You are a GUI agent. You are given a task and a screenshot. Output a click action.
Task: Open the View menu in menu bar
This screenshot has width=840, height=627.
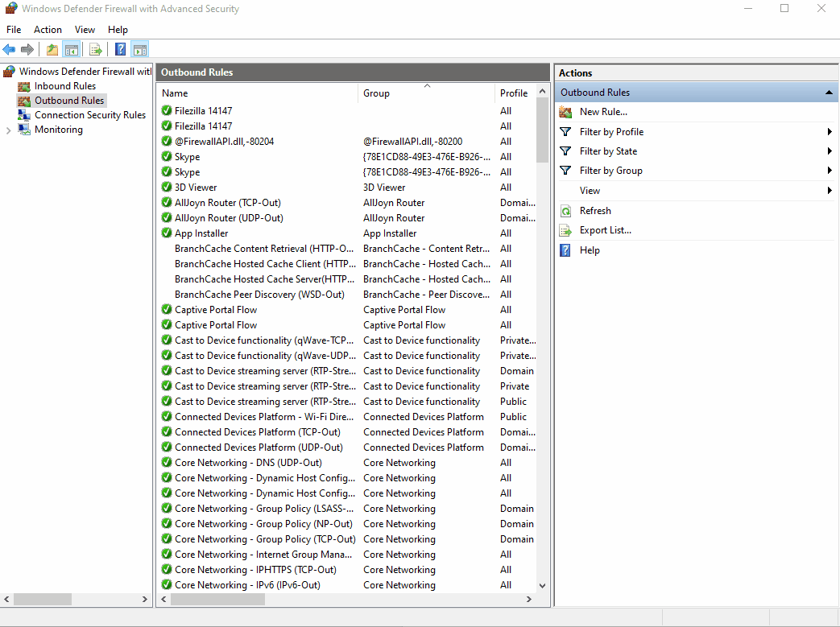pyautogui.click(x=85, y=30)
